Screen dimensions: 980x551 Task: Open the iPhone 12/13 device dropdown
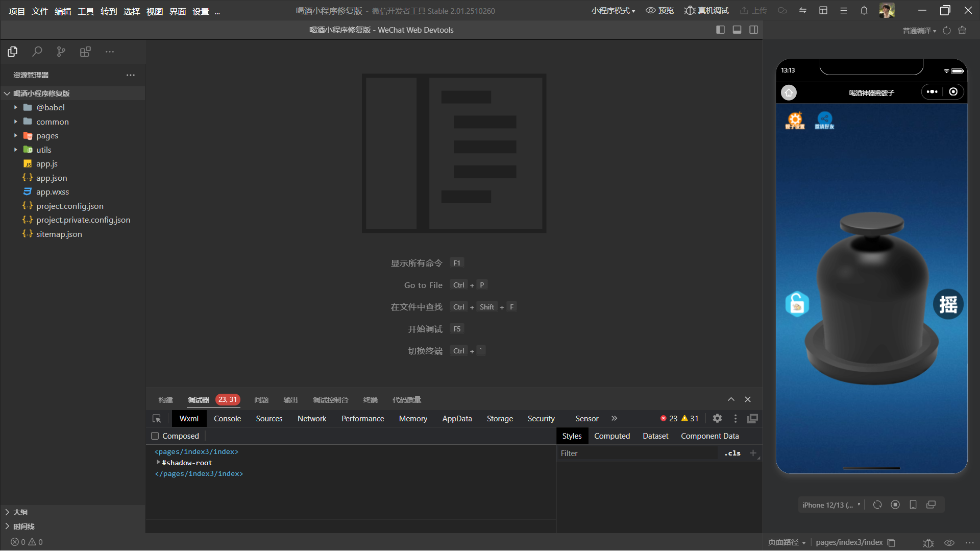pyautogui.click(x=831, y=505)
